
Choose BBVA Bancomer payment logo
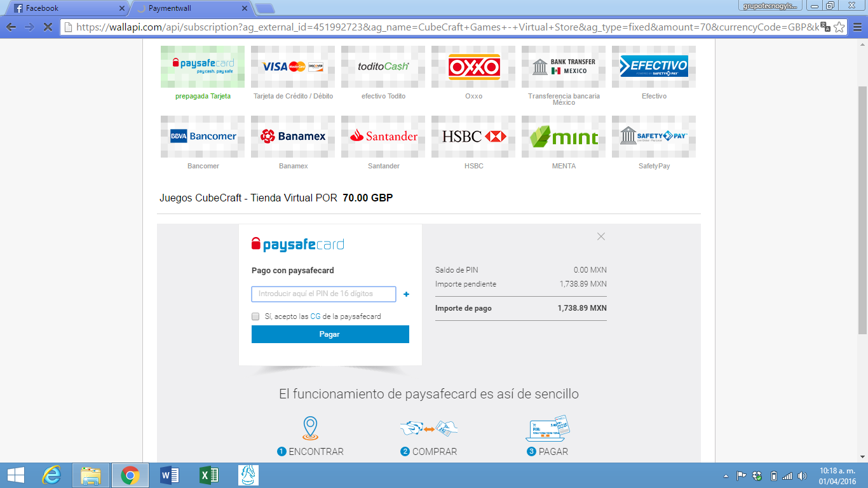coord(203,137)
